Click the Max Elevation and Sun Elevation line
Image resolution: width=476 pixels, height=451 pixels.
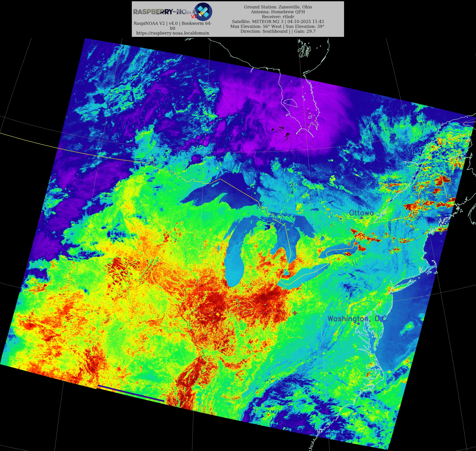pyautogui.click(x=277, y=26)
